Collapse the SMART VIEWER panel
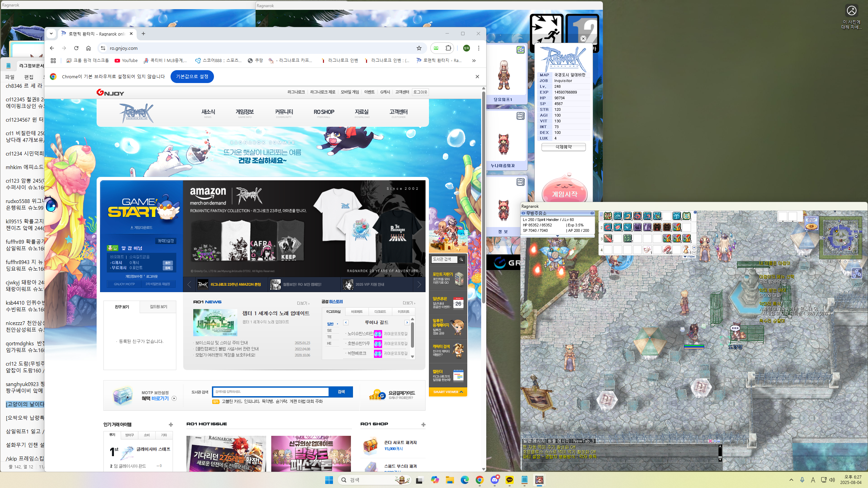This screenshot has width=868, height=488. 448,392
